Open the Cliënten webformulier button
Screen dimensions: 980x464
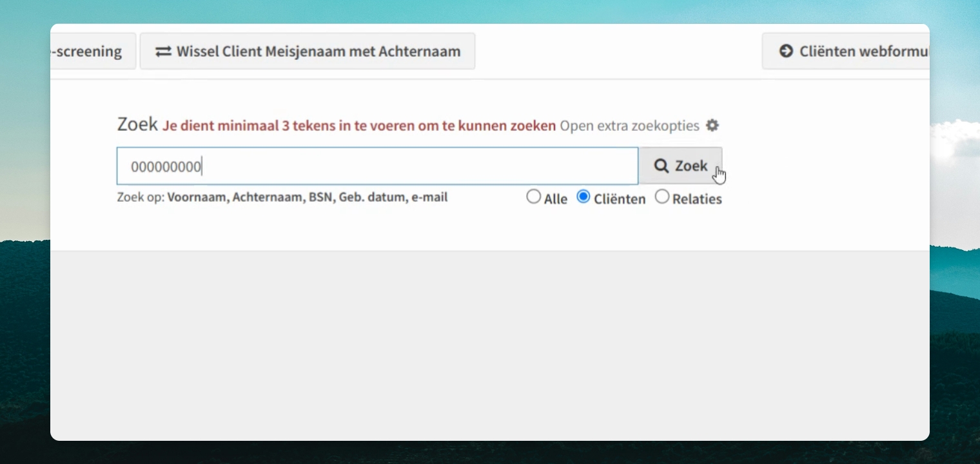(846, 51)
